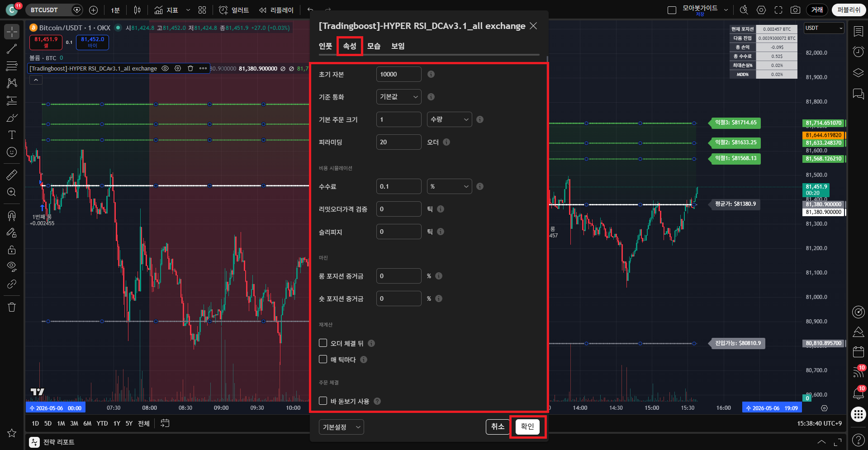Undo last action in top toolbar

click(x=310, y=10)
